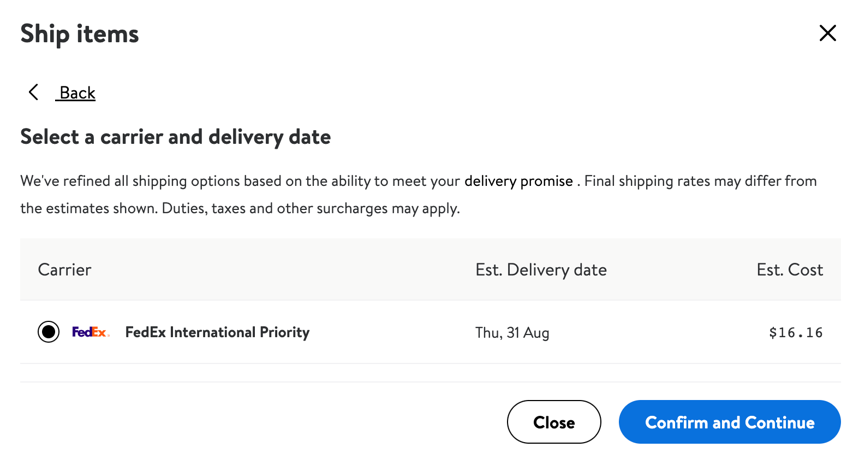Choose the FedEx International Priority label
Image resolution: width=861 pixels, height=467 pixels.
(x=217, y=332)
